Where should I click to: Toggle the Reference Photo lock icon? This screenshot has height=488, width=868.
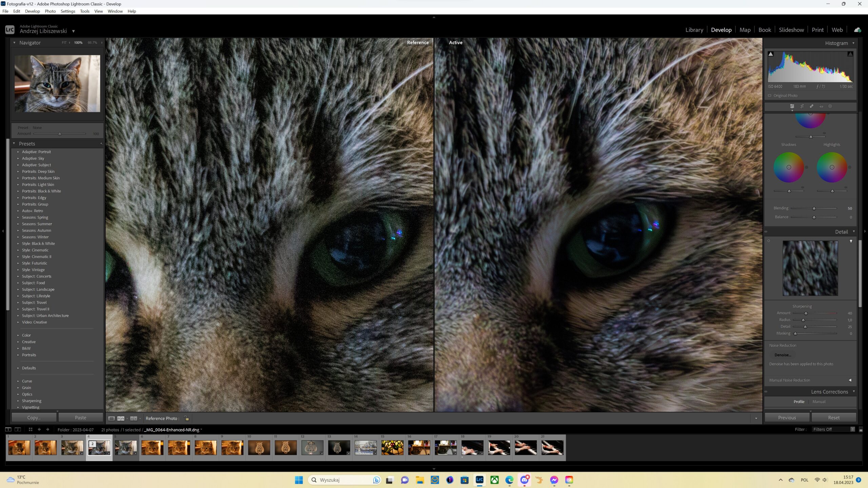pos(186,418)
